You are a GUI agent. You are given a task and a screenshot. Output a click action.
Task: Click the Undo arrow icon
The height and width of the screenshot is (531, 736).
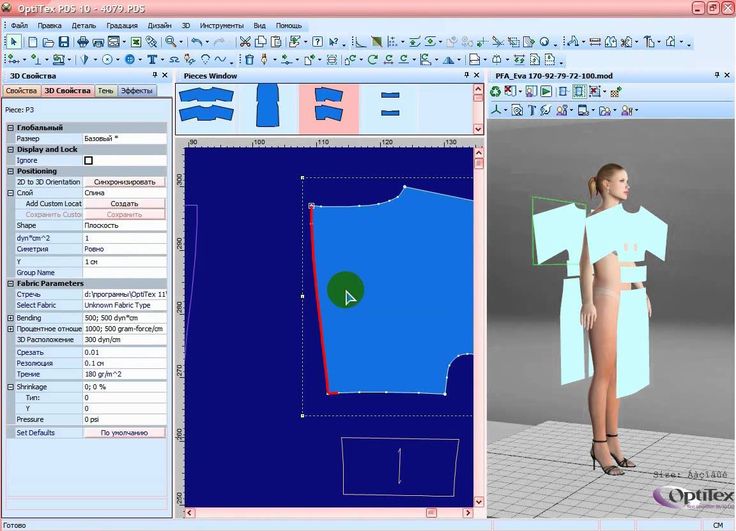pos(197,42)
